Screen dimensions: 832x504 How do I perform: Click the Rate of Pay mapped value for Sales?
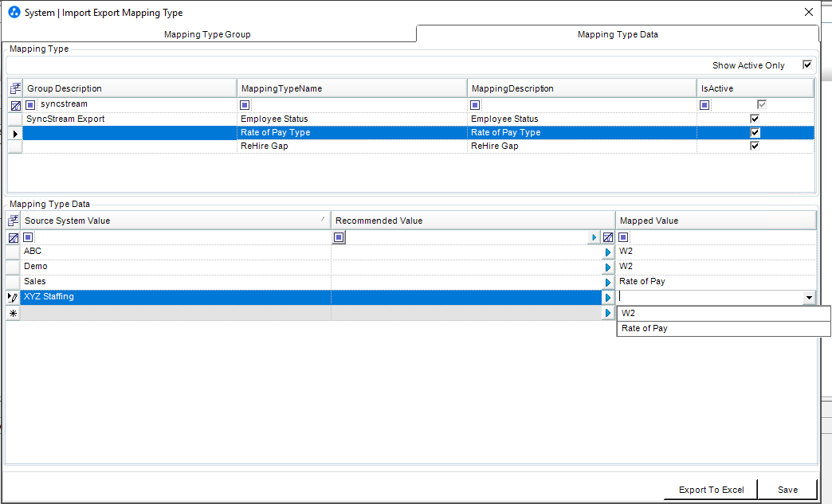tap(716, 282)
